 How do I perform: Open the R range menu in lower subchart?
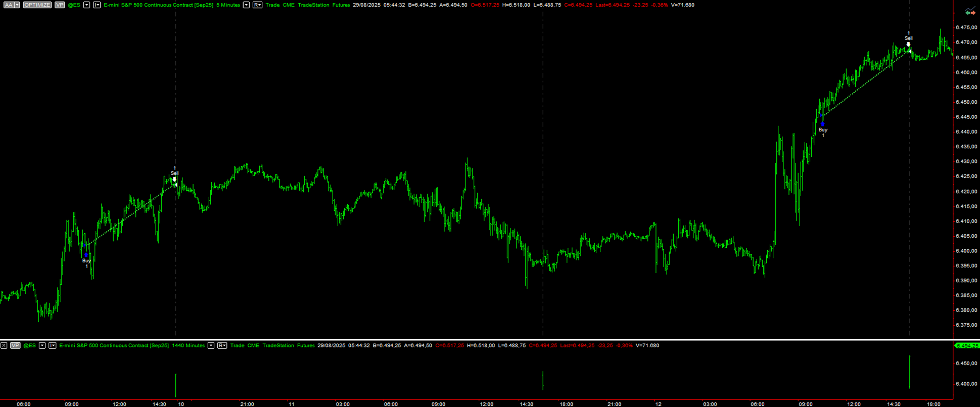point(222,345)
